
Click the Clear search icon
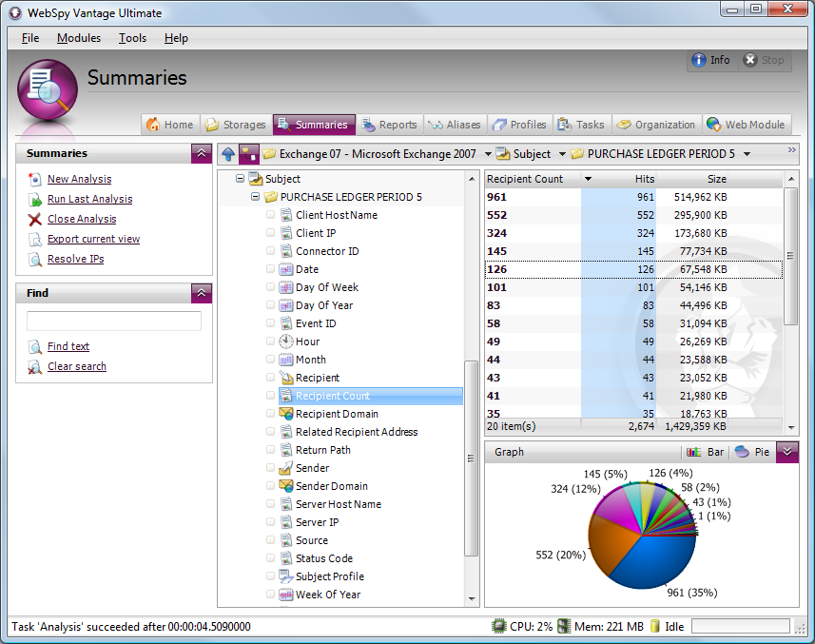(35, 367)
